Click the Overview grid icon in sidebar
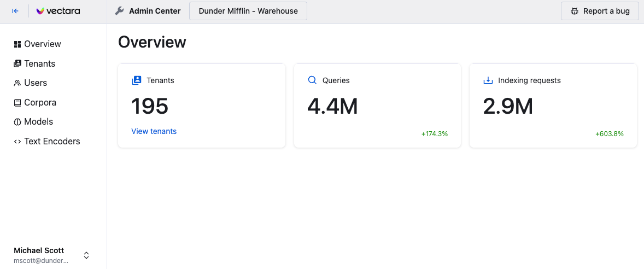This screenshot has height=269, width=644. coord(17,44)
